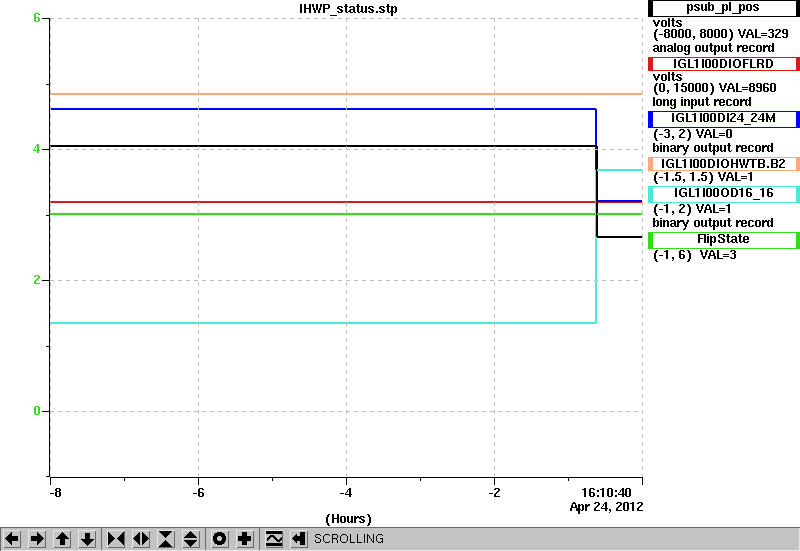Click the (Hours) axis label

[x=348, y=519]
